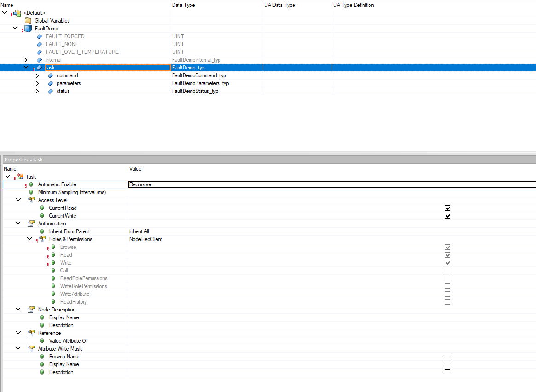Enable the ReadRolePermissions checkbox
536x392 pixels.
pos(448,278)
